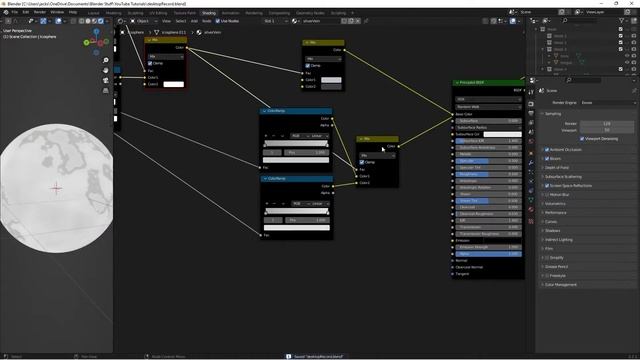Click the minus button on lower ColorRamp
Image resolution: width=640 pixels, height=360 pixels.
(x=274, y=203)
